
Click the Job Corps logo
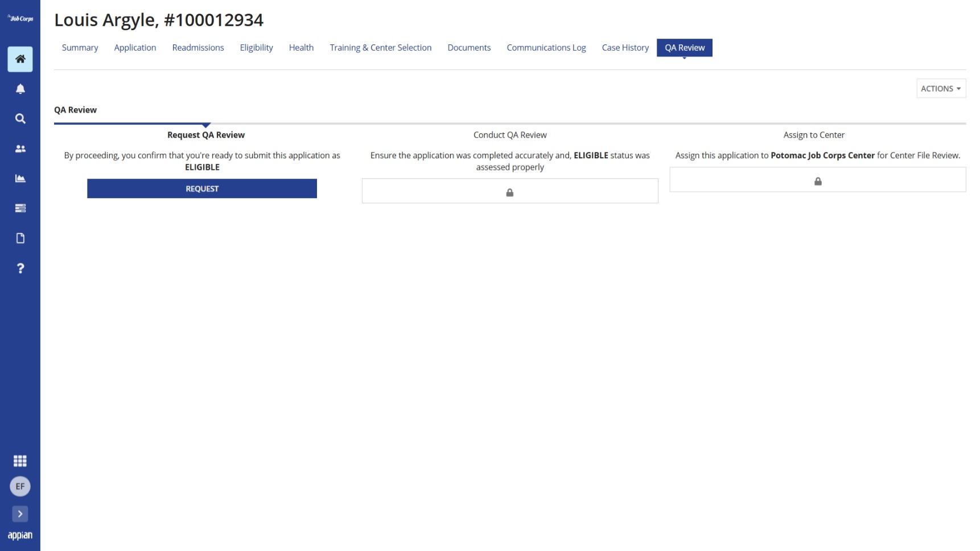(20, 18)
